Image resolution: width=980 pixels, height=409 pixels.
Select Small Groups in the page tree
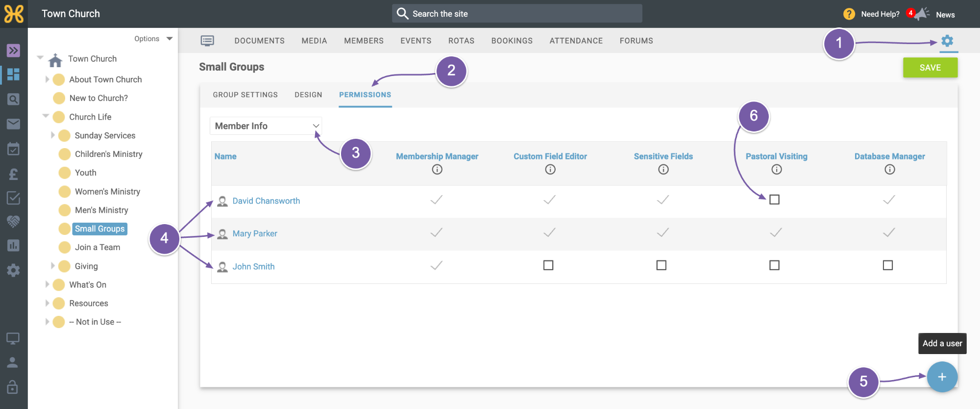point(99,229)
